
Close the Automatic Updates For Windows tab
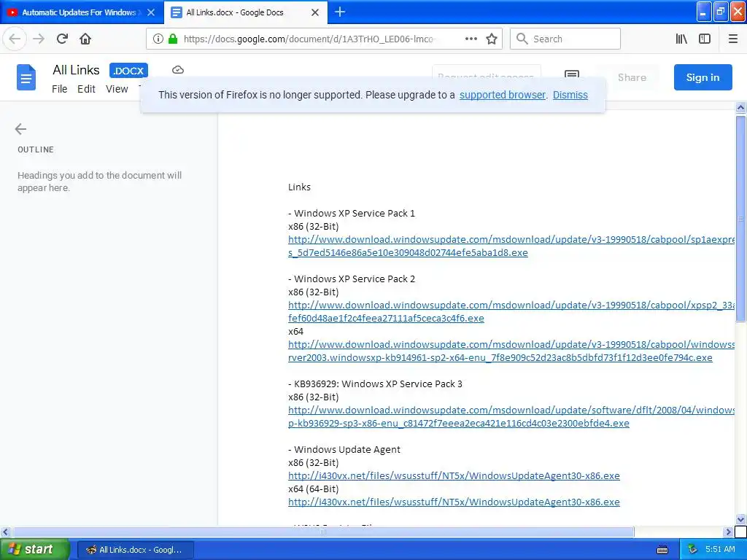(151, 12)
